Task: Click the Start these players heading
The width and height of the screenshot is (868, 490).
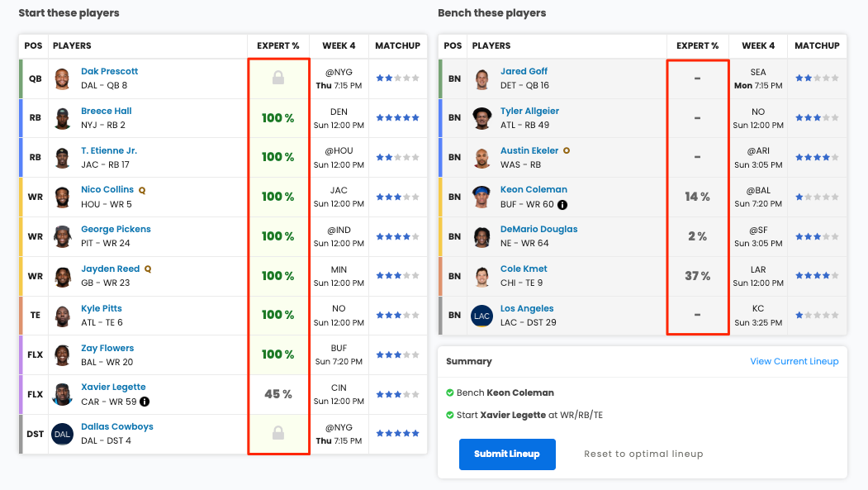Action: (69, 12)
